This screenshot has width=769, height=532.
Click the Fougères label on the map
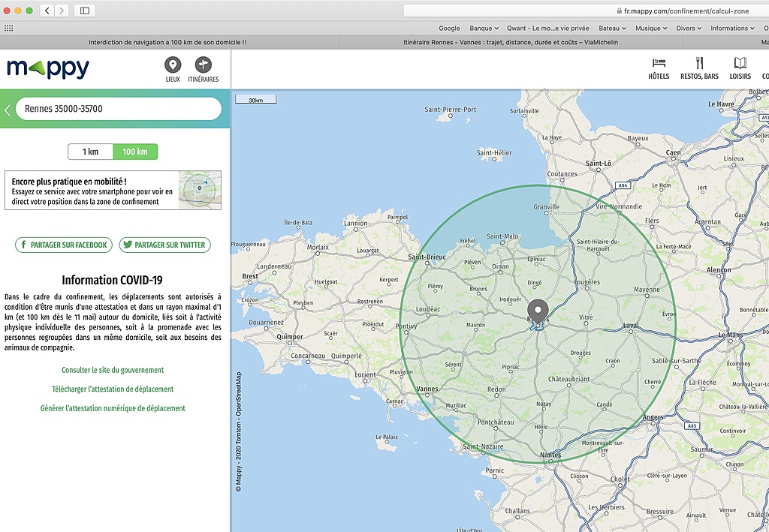coord(587,282)
